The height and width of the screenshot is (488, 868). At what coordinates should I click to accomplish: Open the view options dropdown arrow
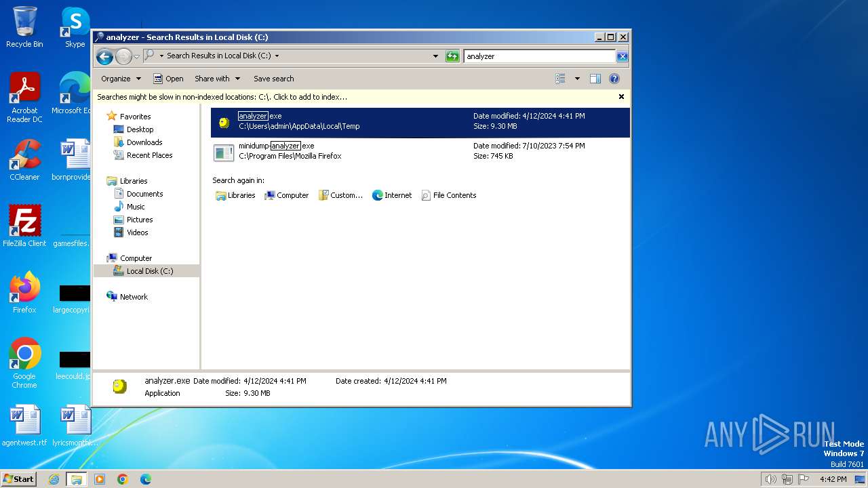click(577, 79)
